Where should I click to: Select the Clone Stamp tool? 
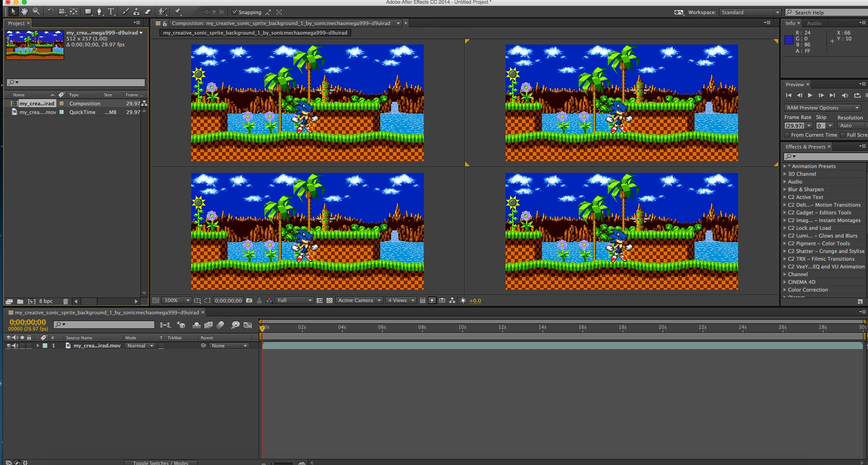coord(136,12)
